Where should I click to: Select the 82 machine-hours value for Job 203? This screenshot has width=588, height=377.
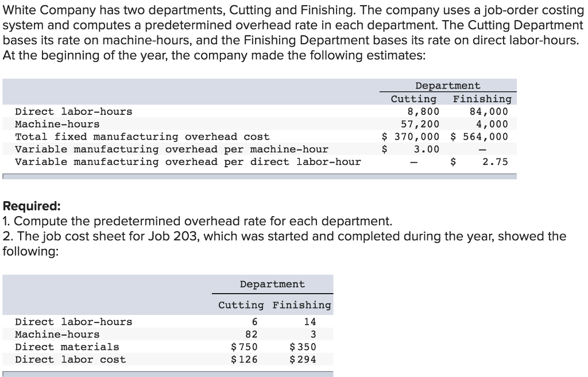click(252, 334)
